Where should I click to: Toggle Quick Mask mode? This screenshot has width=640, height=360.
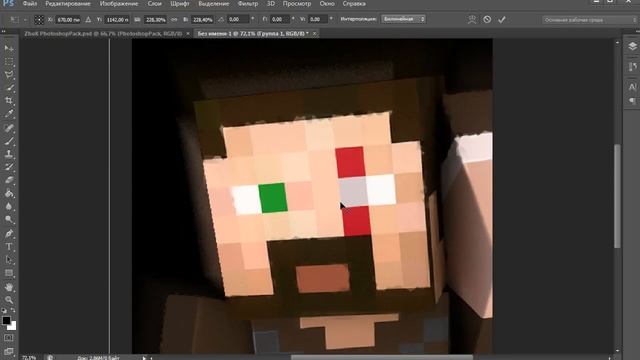tap(9, 338)
